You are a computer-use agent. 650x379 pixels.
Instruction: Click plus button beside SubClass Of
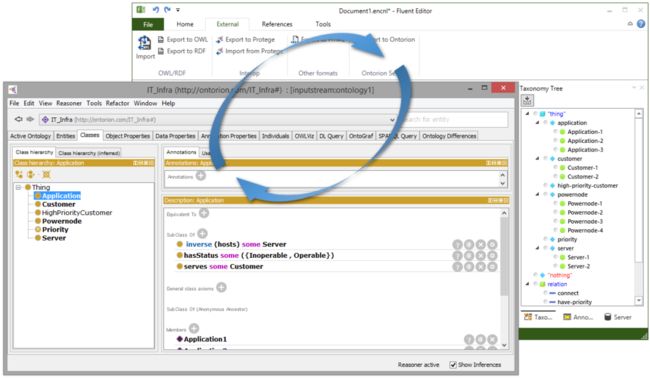(202, 233)
